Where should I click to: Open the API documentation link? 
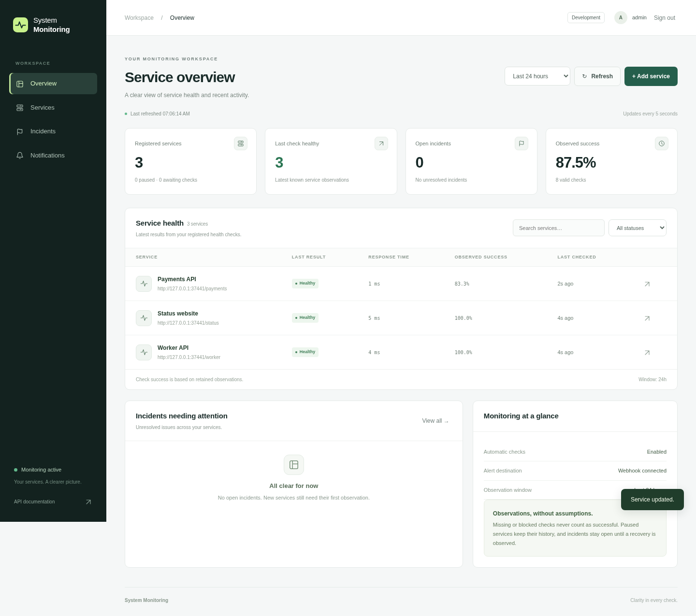[x=53, y=502]
